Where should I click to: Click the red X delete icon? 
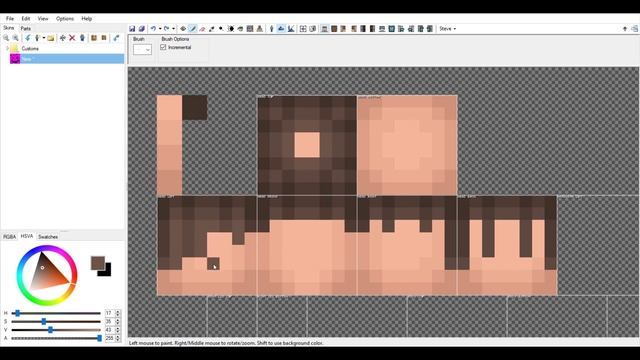[x=72, y=38]
